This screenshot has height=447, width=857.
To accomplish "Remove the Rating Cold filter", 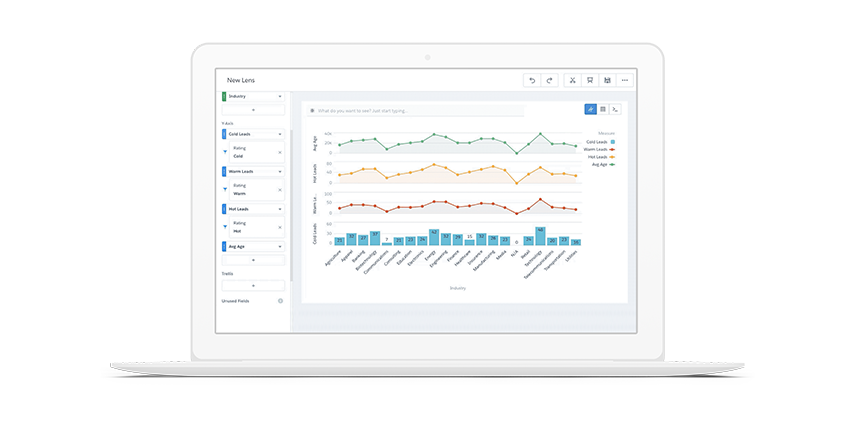I will (280, 152).
